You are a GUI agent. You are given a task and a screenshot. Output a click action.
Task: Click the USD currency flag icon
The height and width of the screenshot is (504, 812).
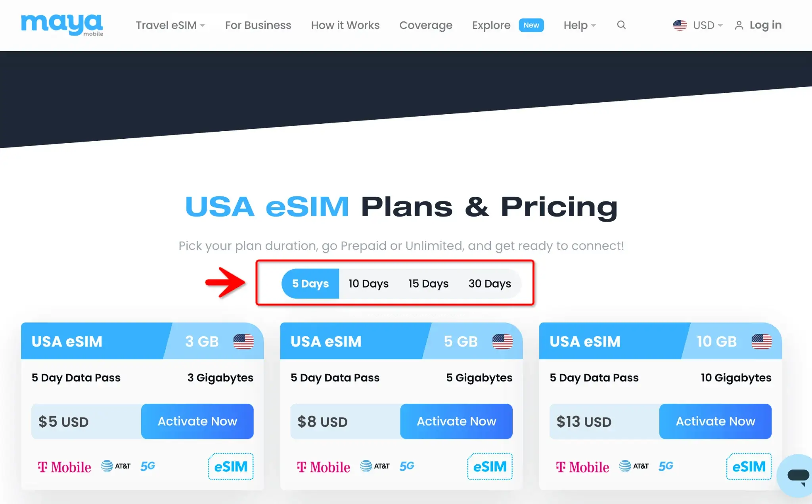click(680, 25)
